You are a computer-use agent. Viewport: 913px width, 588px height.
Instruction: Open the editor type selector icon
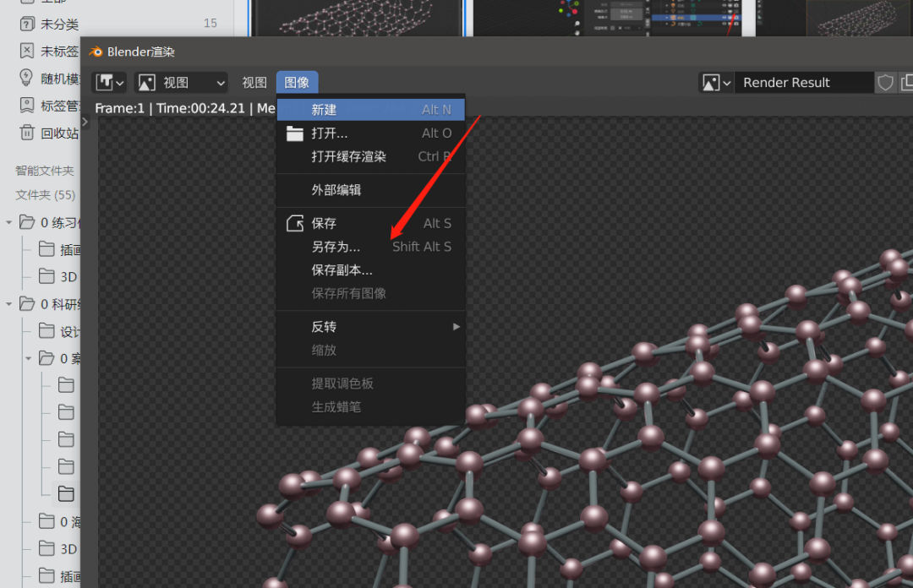pyautogui.click(x=109, y=83)
